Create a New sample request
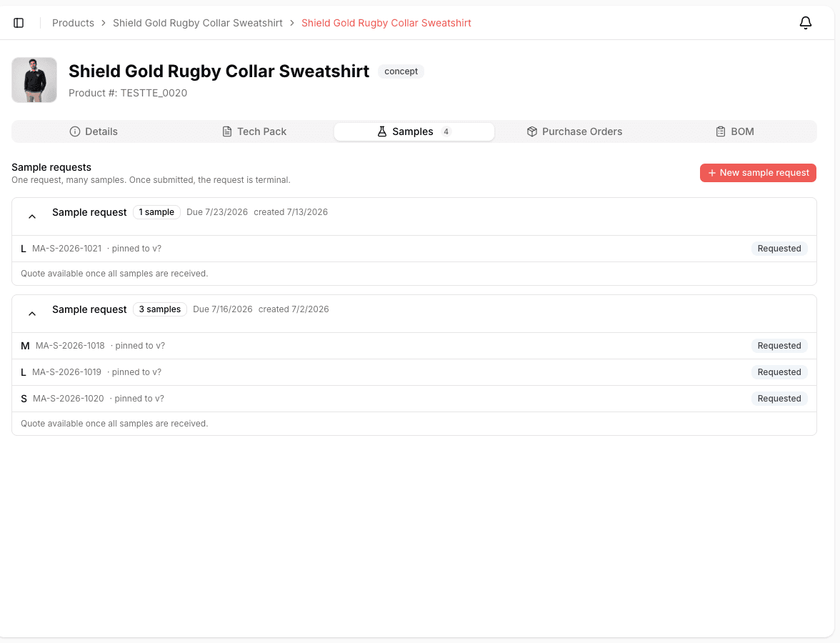840x643 pixels. point(758,173)
